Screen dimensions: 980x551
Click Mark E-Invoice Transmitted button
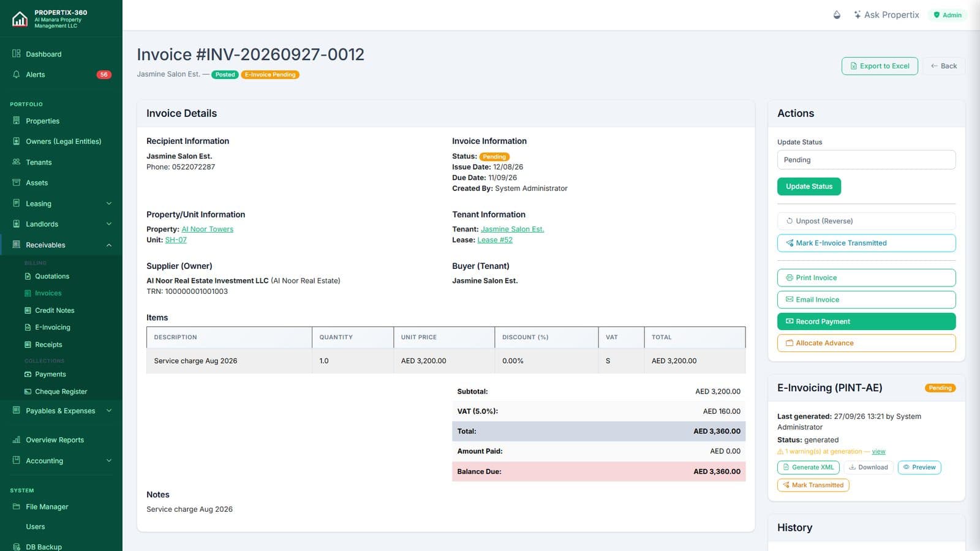click(866, 243)
